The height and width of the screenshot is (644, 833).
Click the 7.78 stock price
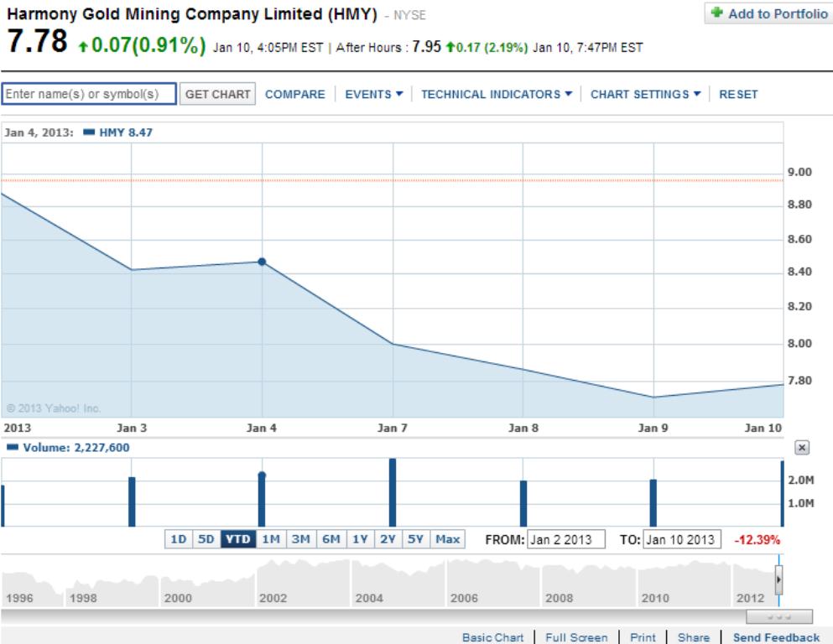click(x=37, y=41)
